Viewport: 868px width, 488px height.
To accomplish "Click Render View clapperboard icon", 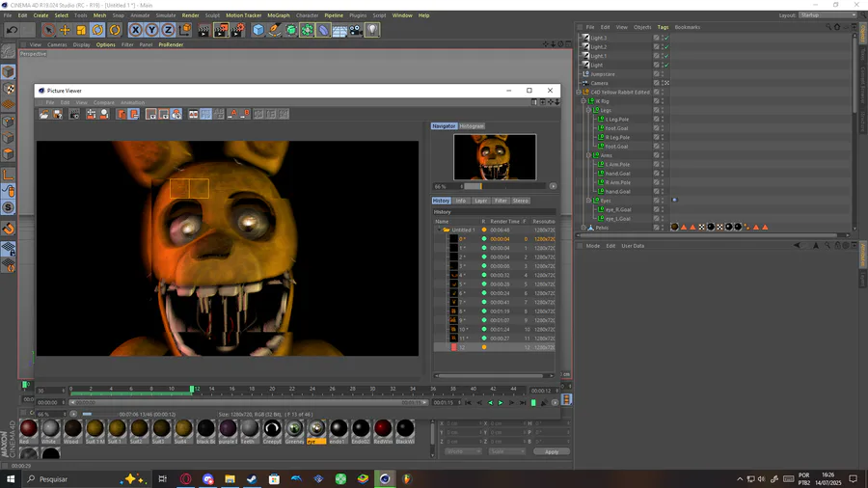I will (x=203, y=30).
